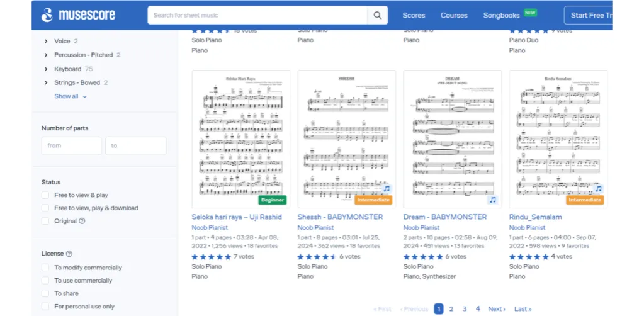Click Last page link
Viewport: 644px width, 316px height.
(x=523, y=309)
